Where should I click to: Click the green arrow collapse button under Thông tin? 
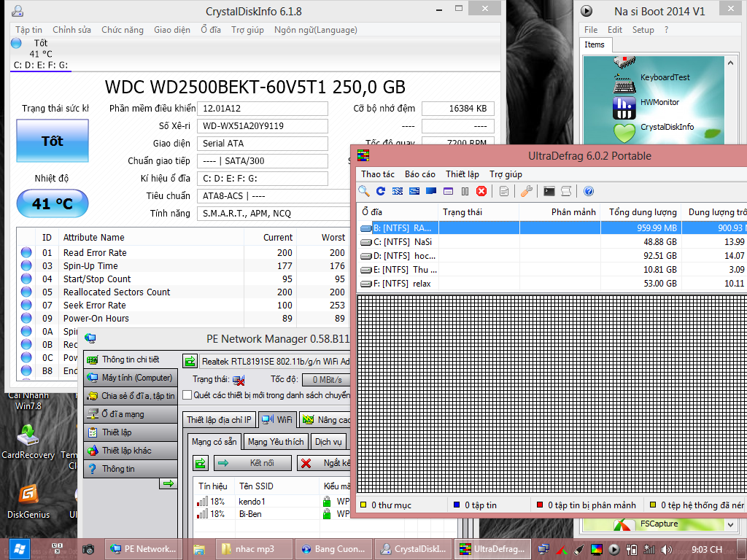pos(169,484)
